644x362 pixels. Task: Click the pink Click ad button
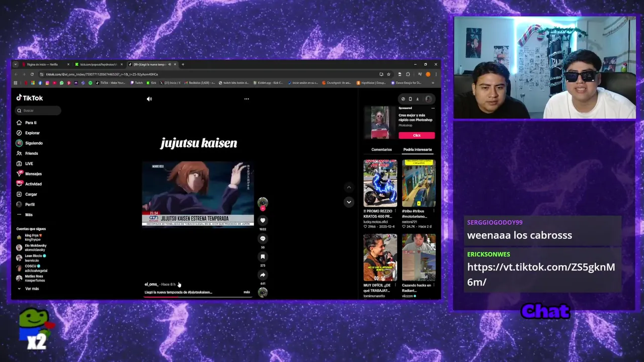coord(417,135)
